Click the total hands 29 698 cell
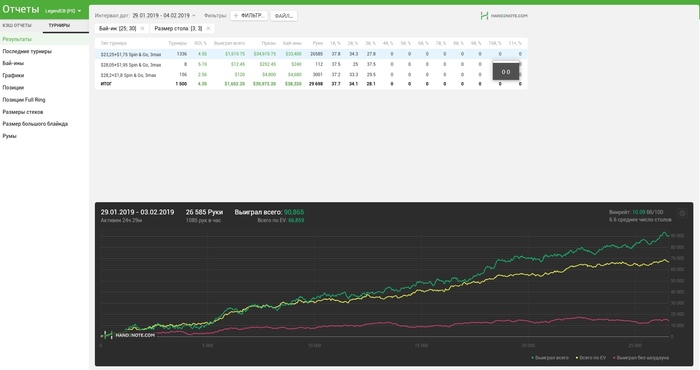The height and width of the screenshot is (370, 700). coord(316,84)
